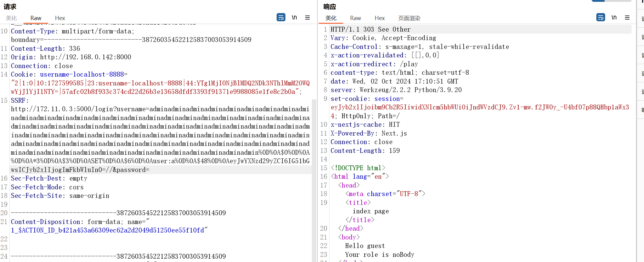
Task: Click the response Content-Length: 159 line
Action: (365, 150)
